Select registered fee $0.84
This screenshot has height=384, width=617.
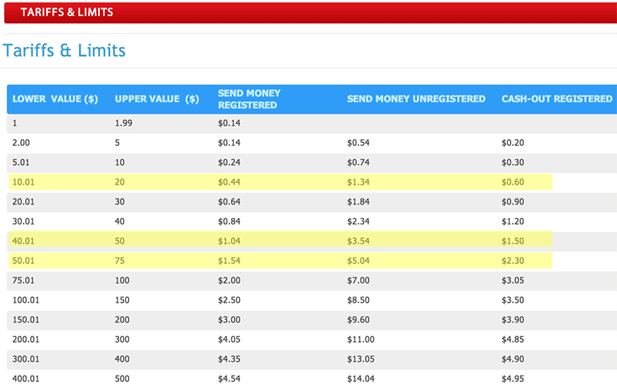tap(229, 222)
